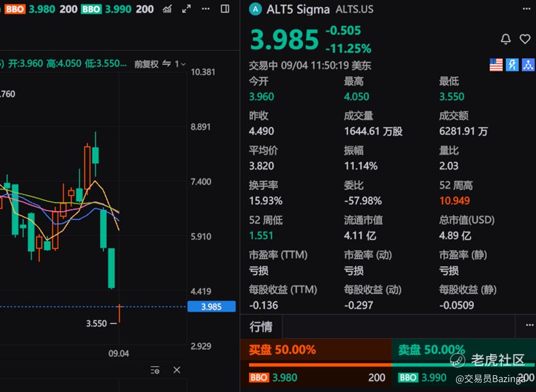536x392 pixels.
Task: Click the bid BBO badge beside 3.980
Action: [259, 378]
